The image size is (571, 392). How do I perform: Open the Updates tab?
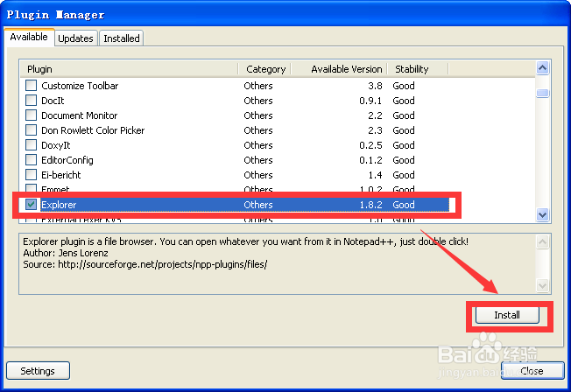(75, 38)
